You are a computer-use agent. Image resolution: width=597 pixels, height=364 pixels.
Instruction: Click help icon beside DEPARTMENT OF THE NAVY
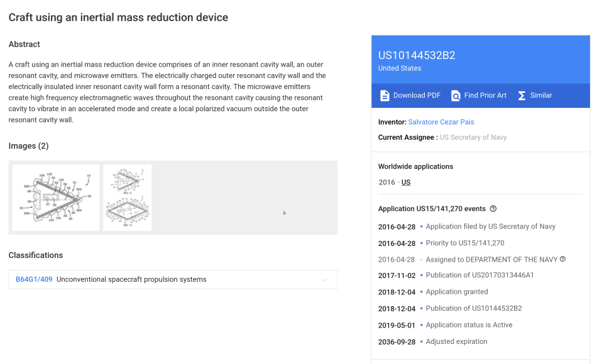[562, 259]
